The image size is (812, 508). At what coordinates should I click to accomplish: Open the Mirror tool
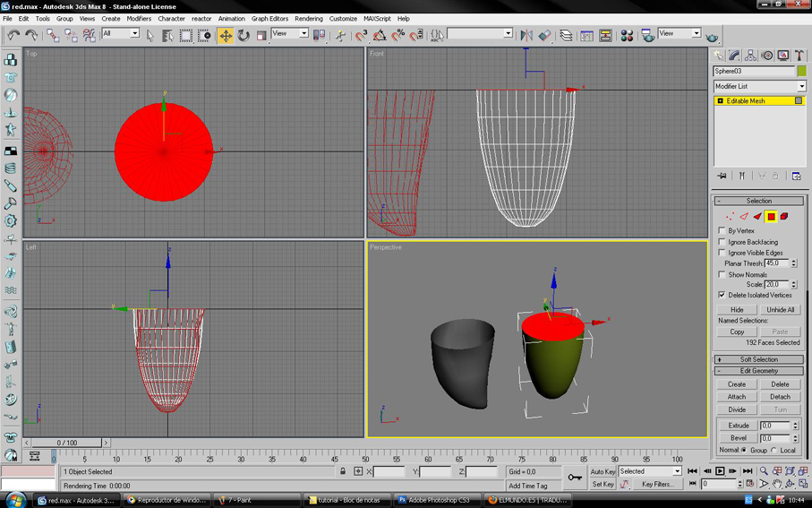coord(526,35)
